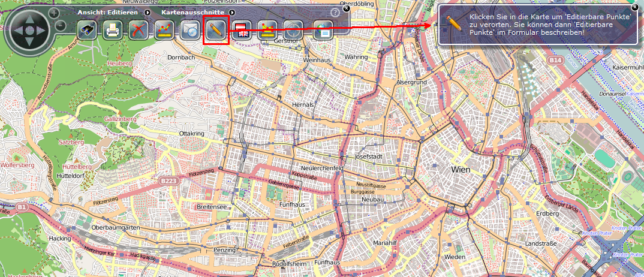The width and height of the screenshot is (644, 277).
Task: Pan the map down with navigation arrow
Action: 29,41
